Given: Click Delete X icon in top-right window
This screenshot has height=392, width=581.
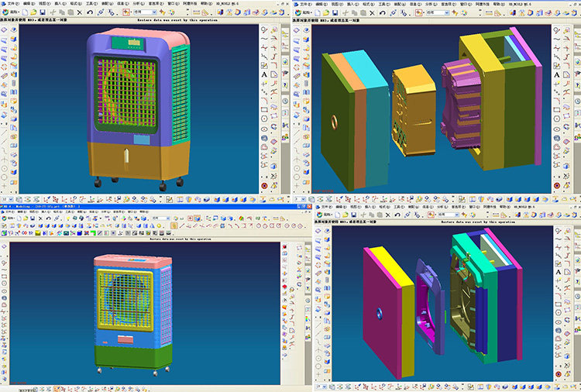Looking at the screenshot, I should pyautogui.click(x=372, y=13).
